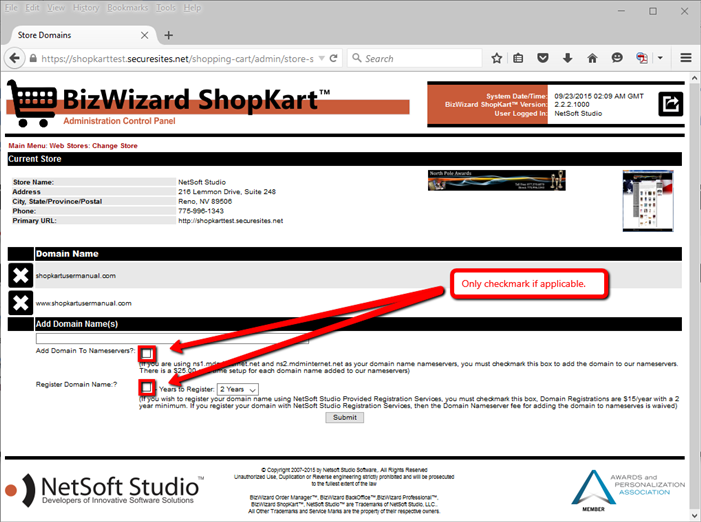Image resolution: width=701 pixels, height=522 pixels.
Task: Expand the URL bar history dropdown arrow
Action: point(321,59)
